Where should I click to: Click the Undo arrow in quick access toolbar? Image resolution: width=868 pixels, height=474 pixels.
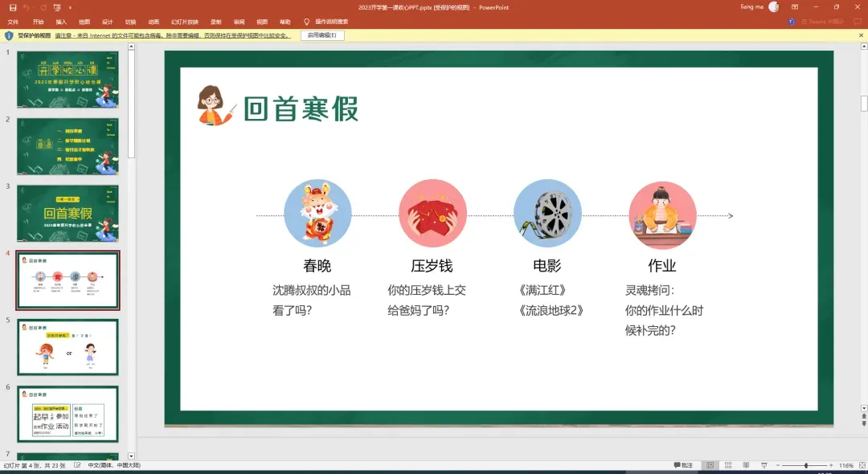click(27, 8)
